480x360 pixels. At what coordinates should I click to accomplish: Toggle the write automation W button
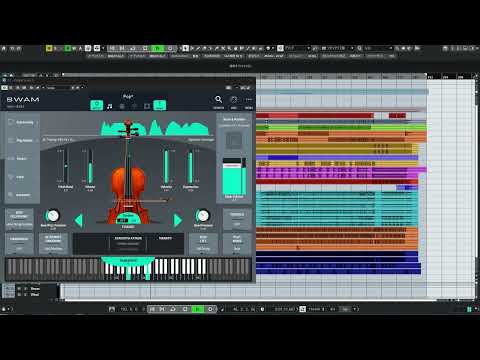[x=74, y=49]
